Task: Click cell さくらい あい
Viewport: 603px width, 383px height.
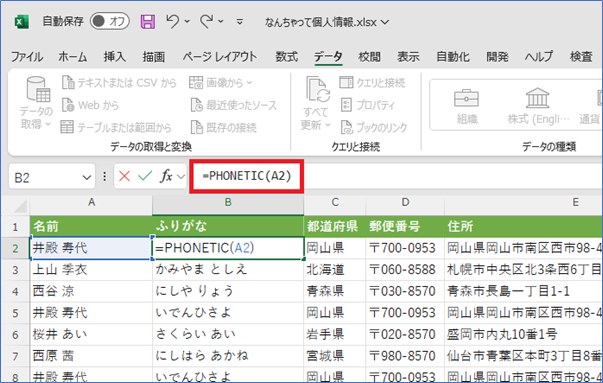Action: coord(228,335)
